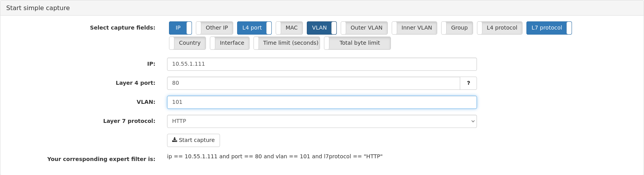This screenshot has width=644, height=175.
Task: Enable the Interface capture field
Action: tap(230, 43)
